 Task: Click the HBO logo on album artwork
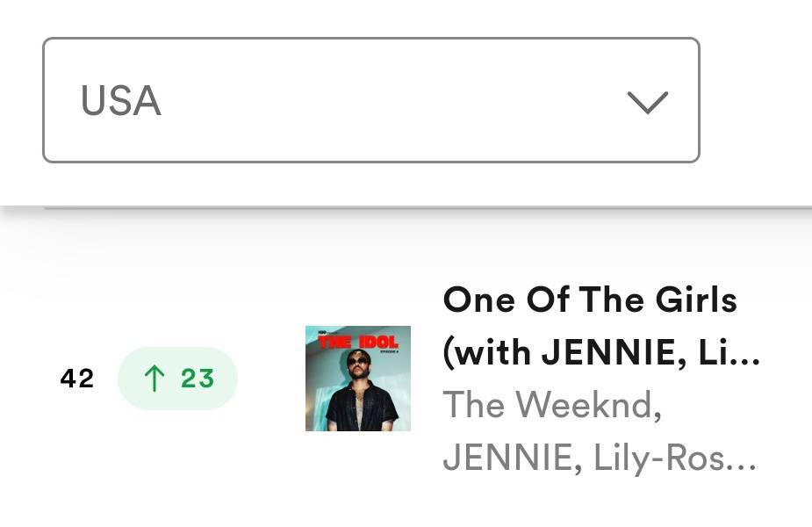[x=321, y=331]
